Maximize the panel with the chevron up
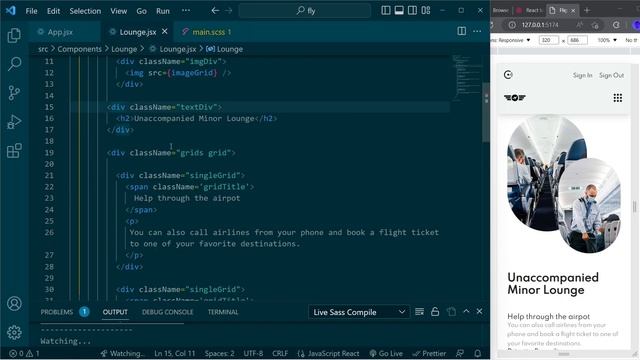640x360 pixels. coord(466,311)
